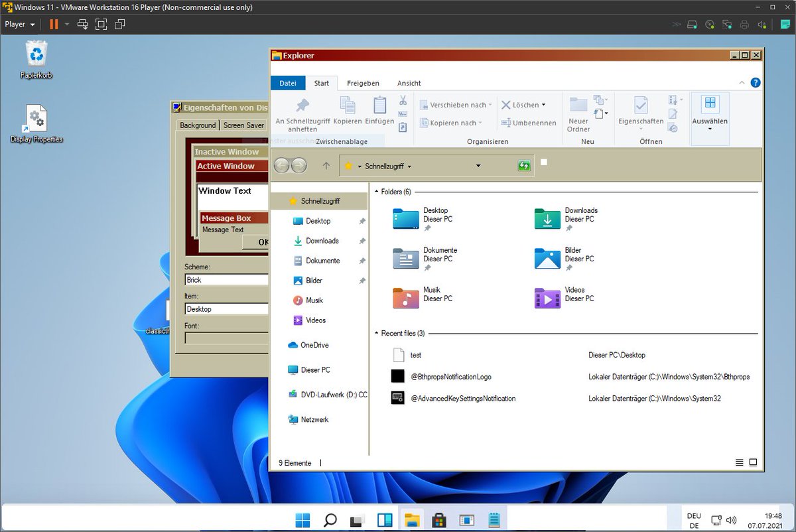The width and height of the screenshot is (796, 532).
Task: Click the Neuer Ordner folder icon
Action: point(578,105)
